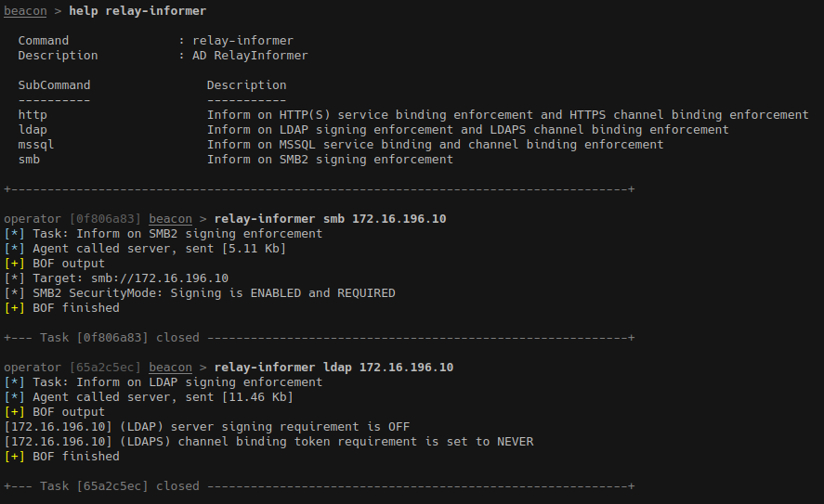The height and width of the screenshot is (504, 824).
Task: Click the LDAPS channel binding NEVER line
Action: [268, 442]
